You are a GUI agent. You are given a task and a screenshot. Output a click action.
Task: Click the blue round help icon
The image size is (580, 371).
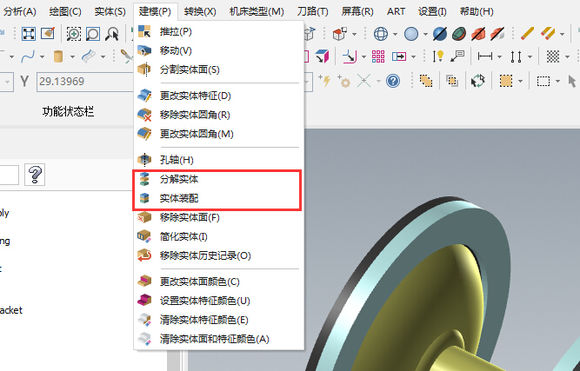tap(393, 81)
